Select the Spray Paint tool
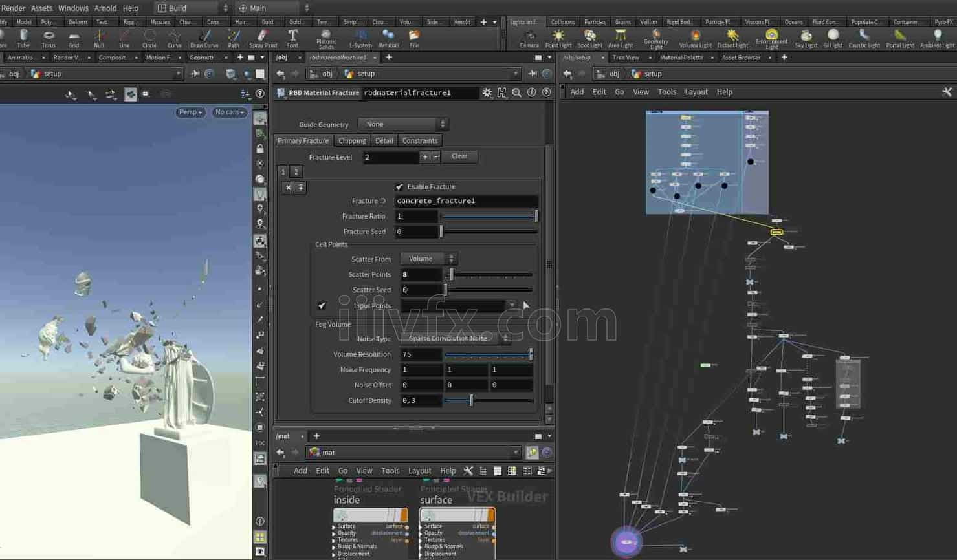 [263, 38]
